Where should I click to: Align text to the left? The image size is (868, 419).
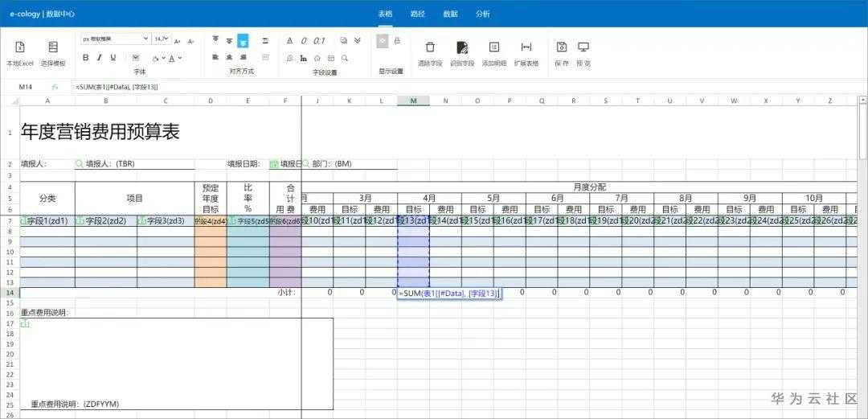215,57
